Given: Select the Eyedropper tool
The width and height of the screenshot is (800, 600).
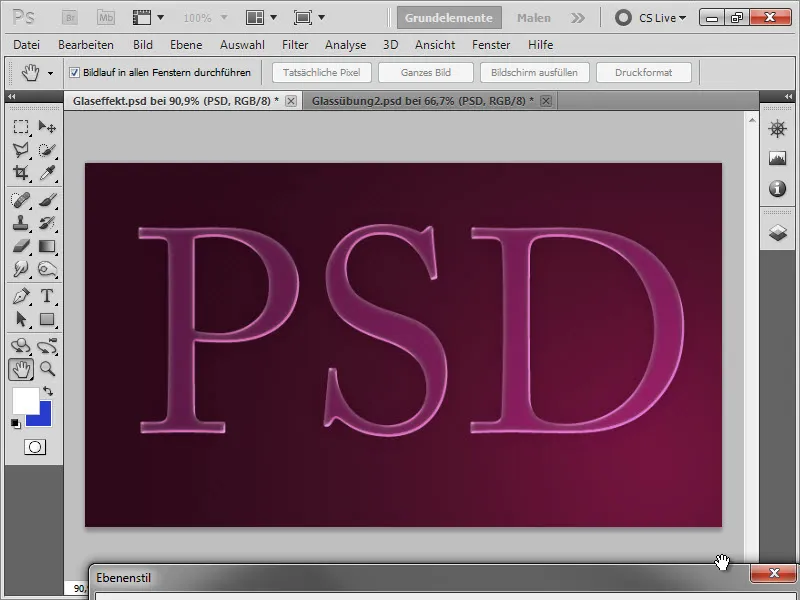Looking at the screenshot, I should [47, 172].
